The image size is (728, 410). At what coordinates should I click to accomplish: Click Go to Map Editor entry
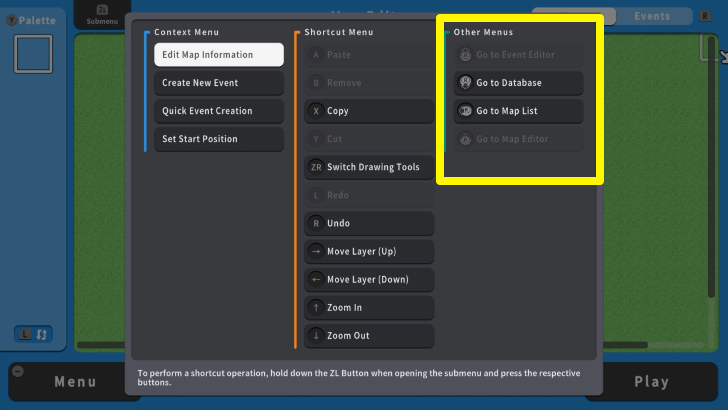[x=519, y=139]
